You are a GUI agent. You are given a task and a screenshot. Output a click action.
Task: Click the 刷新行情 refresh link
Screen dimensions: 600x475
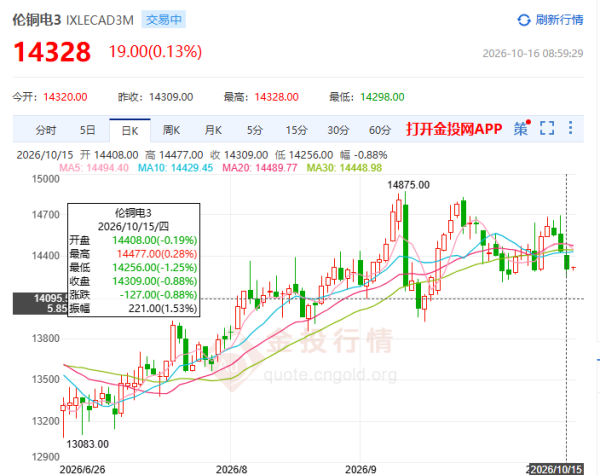(x=559, y=20)
